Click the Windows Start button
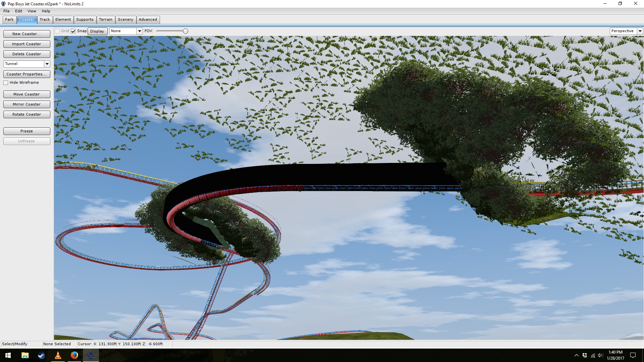644x362 pixels. tap(8, 355)
